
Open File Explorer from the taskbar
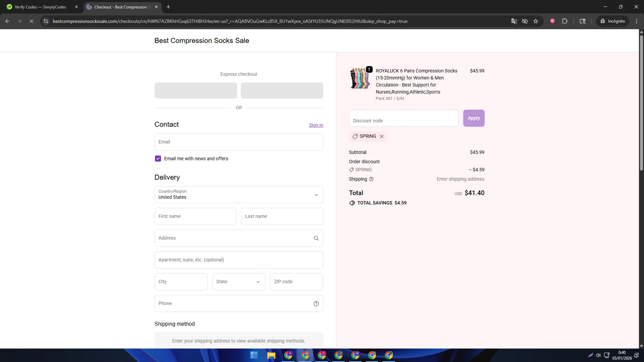click(x=271, y=355)
